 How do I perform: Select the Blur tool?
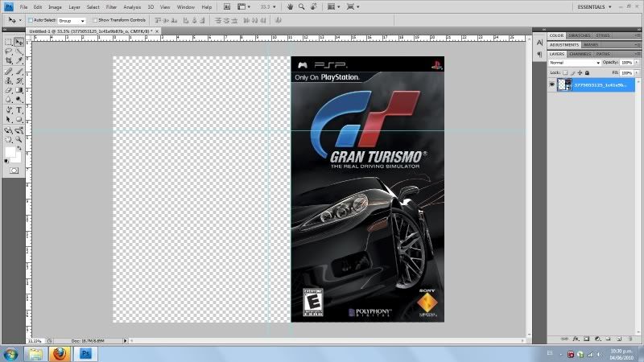tap(8, 99)
